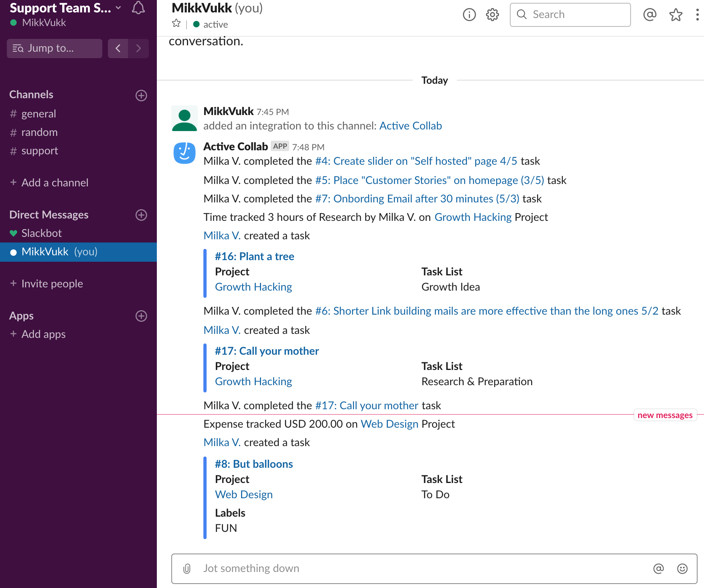Open starred items in header

pyautogui.click(x=676, y=15)
